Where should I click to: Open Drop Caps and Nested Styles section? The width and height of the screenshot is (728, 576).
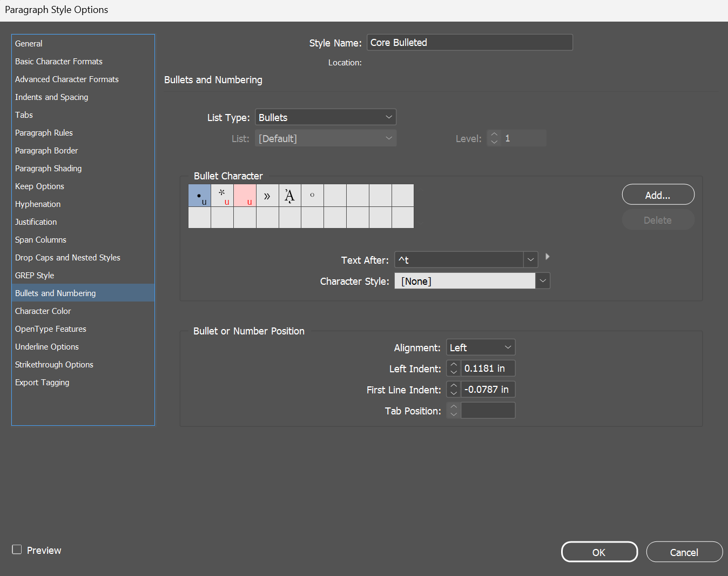pyautogui.click(x=68, y=257)
